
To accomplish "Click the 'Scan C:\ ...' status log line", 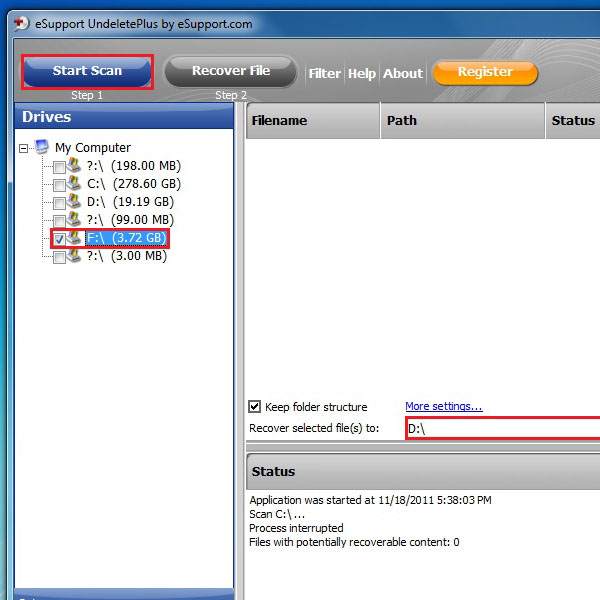I will 277,514.
